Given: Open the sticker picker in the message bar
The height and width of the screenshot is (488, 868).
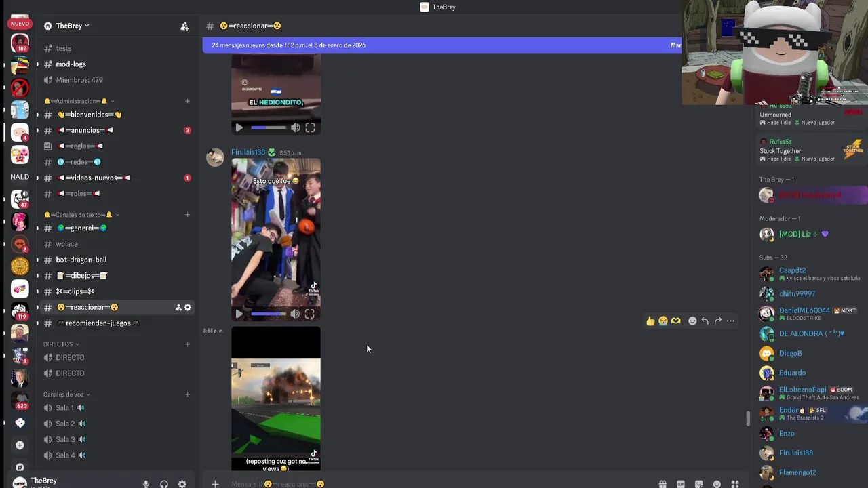Looking at the screenshot, I should (x=699, y=484).
